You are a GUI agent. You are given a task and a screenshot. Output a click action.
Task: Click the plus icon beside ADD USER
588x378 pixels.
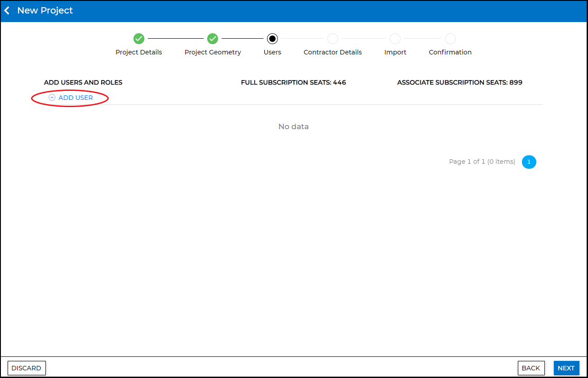tap(52, 98)
